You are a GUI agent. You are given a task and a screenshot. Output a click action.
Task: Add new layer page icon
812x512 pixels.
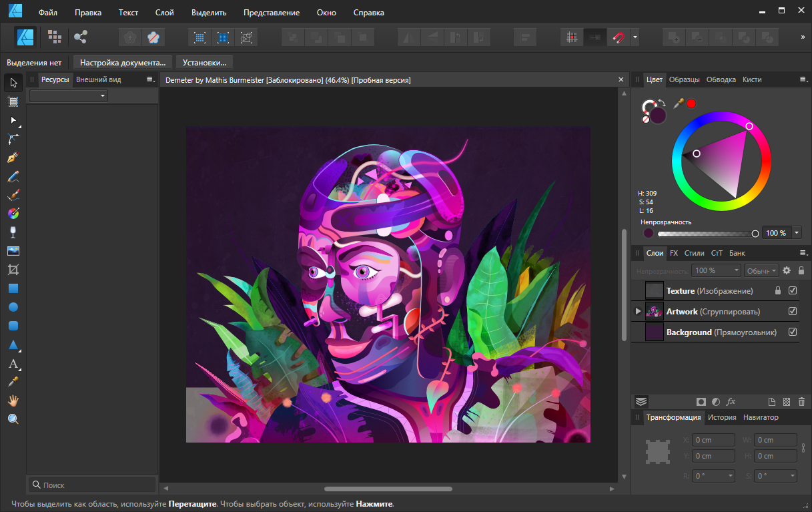tap(772, 402)
